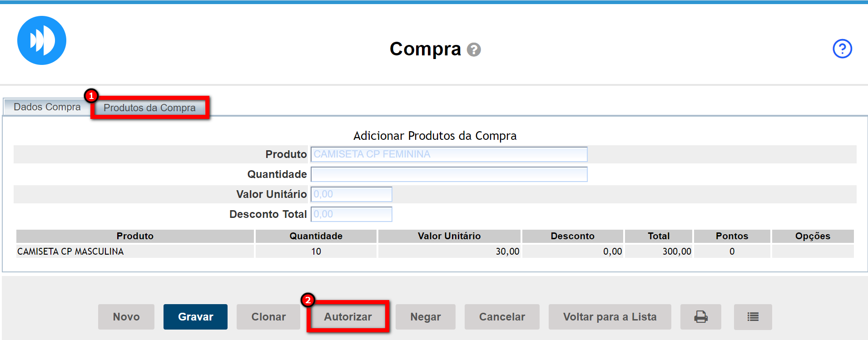Deny the purchase with Negar
Screen dimensions: 868x340
pos(425,317)
